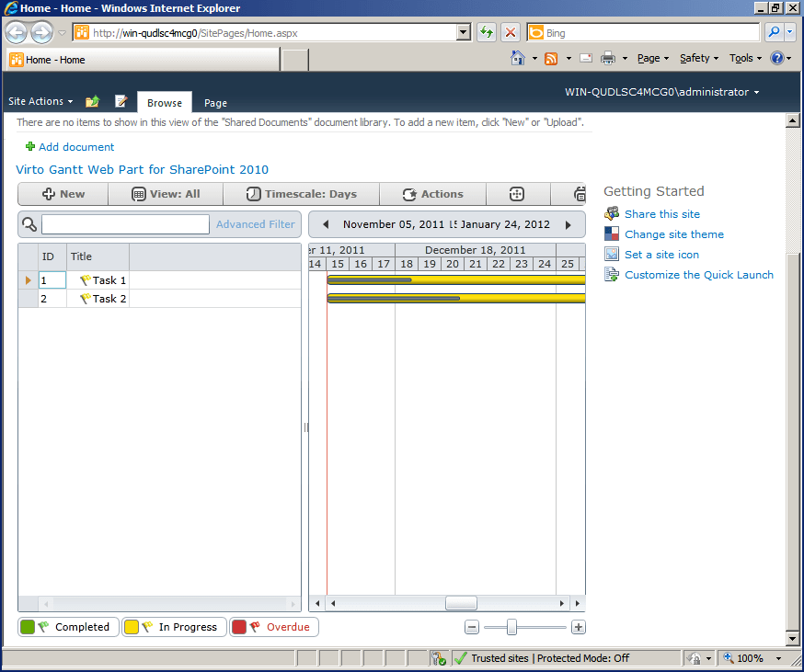Click the In Progress legend item
The image size is (804, 672).
(175, 627)
